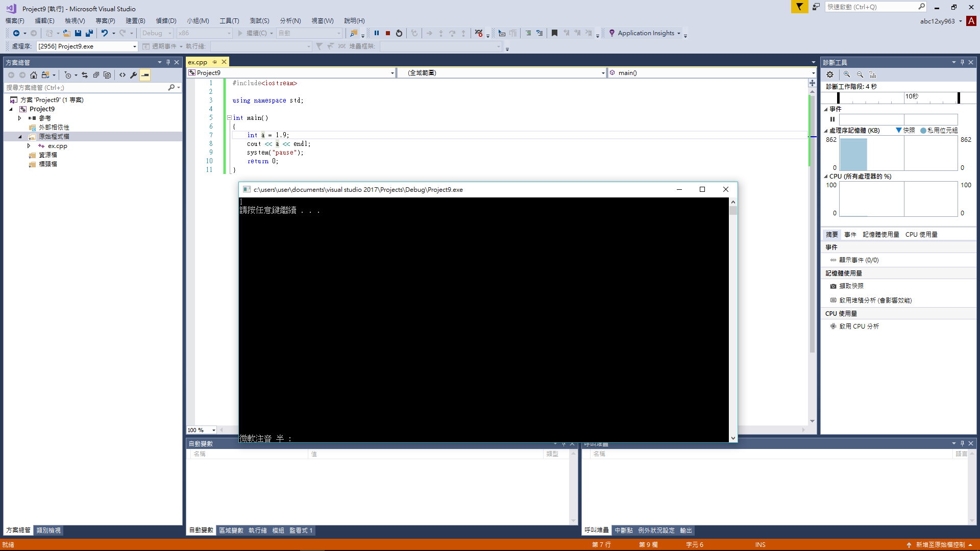980x551 pixels.
Task: Switch to Class View (類別檢視) tab
Action: coord(48,531)
